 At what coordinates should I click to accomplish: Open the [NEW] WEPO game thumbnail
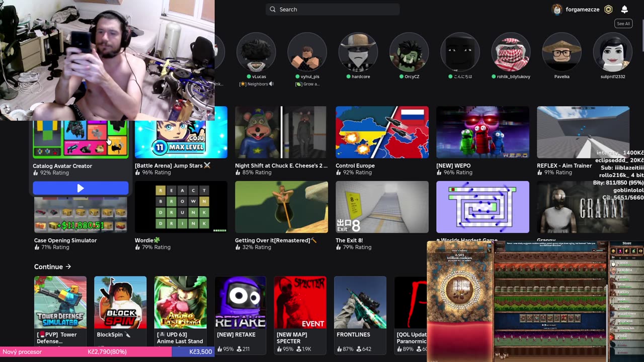(482, 132)
